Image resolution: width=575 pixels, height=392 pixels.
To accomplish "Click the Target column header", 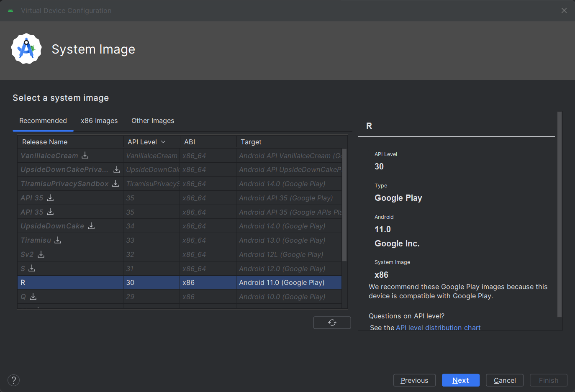I will [292, 142].
